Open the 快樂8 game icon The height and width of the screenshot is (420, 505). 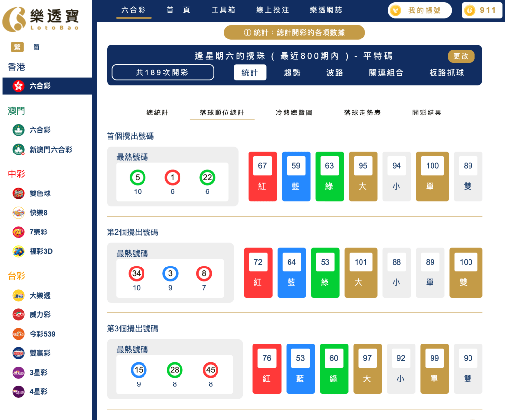[19, 213]
